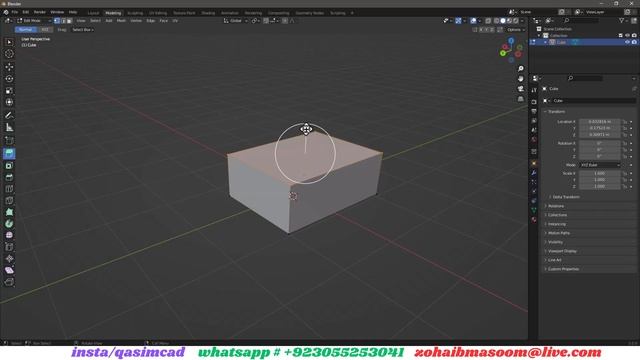Expand the Relations panel

556,206
